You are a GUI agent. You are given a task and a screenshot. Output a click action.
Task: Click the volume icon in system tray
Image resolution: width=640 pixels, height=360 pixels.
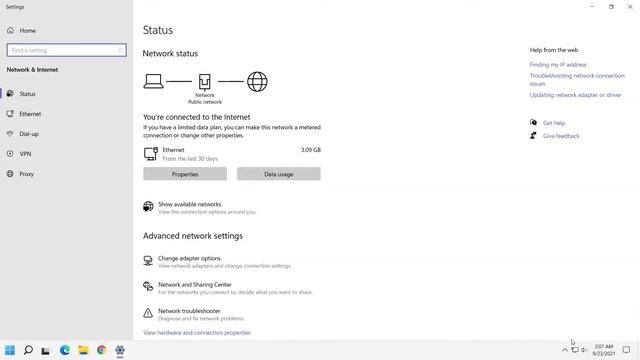click(584, 350)
